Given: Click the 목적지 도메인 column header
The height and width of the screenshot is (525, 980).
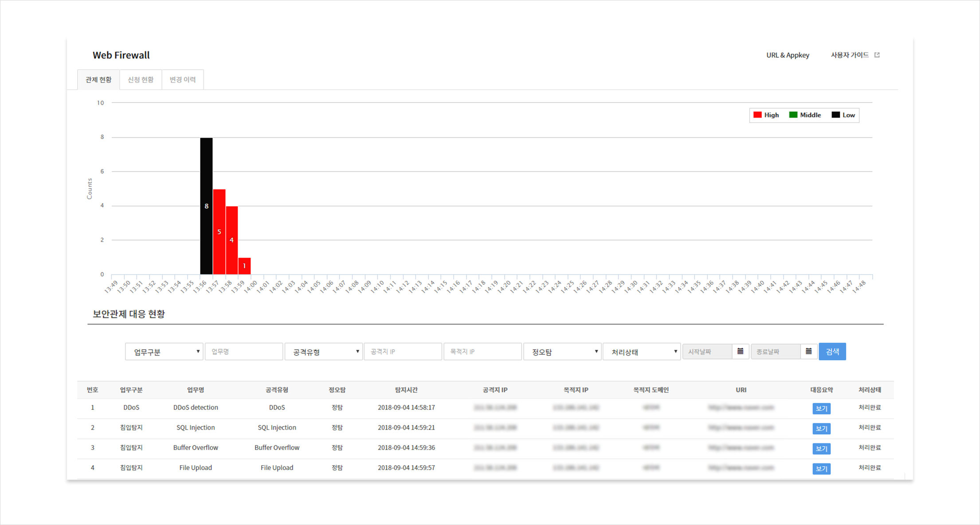Looking at the screenshot, I should coord(651,390).
